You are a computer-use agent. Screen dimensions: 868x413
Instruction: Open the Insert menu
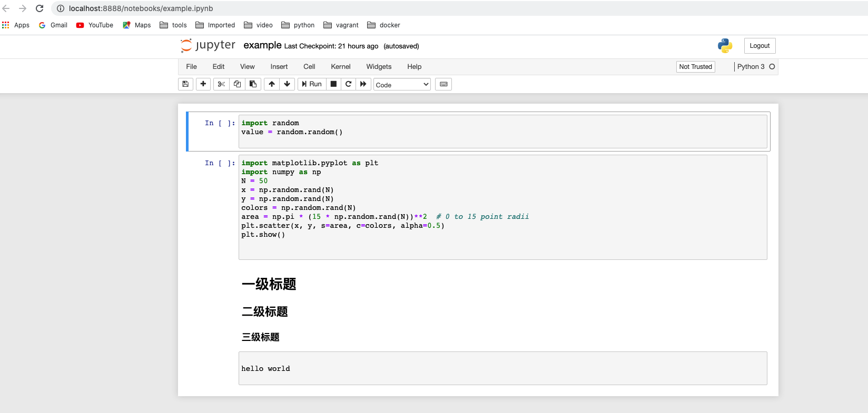(279, 67)
